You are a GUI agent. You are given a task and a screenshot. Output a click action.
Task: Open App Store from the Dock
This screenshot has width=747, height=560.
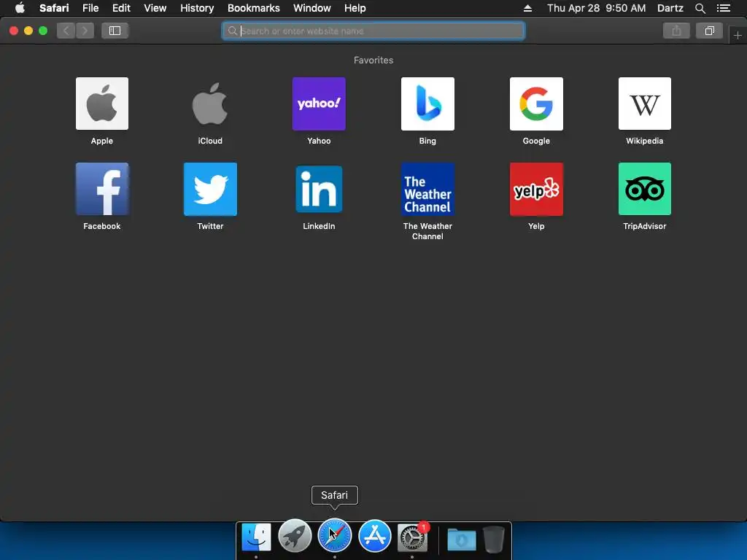click(x=374, y=536)
